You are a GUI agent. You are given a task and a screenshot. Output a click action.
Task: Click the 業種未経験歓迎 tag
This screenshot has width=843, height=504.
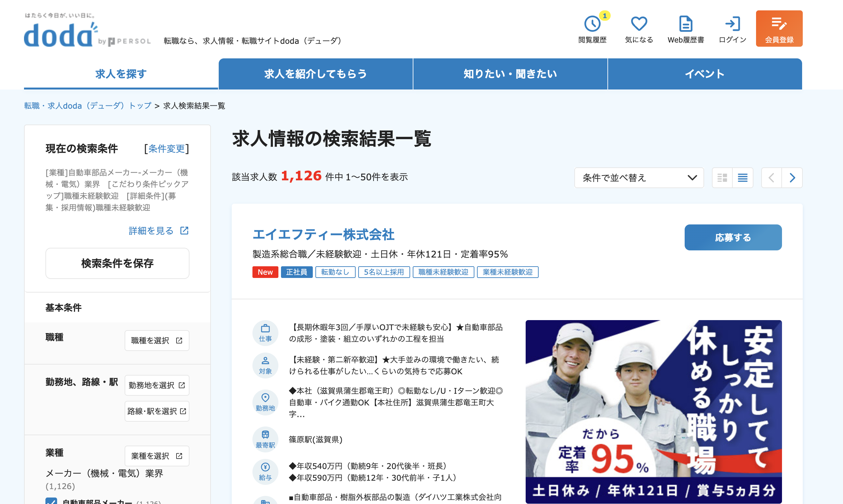(x=507, y=272)
